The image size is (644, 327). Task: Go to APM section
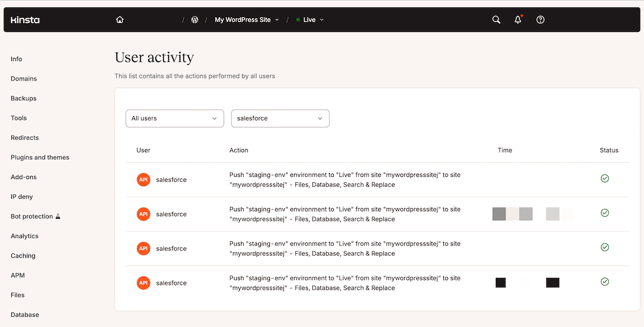[x=18, y=276]
